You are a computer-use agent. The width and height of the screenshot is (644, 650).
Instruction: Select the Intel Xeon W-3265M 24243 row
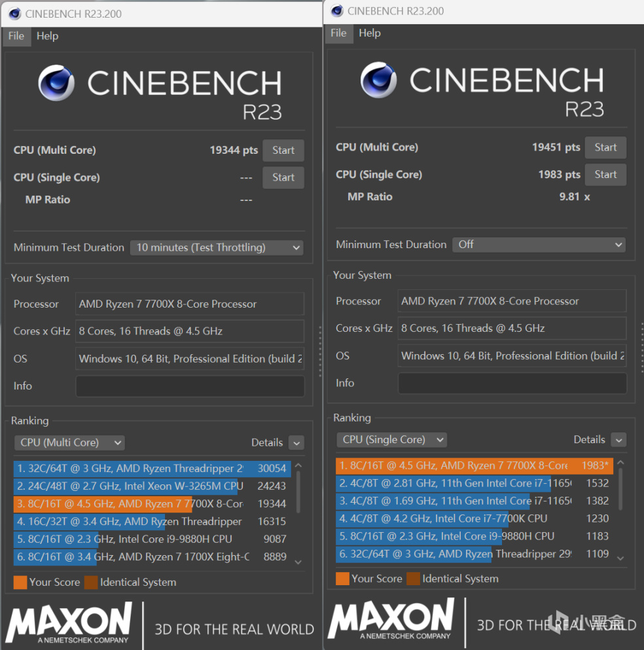coord(152,486)
